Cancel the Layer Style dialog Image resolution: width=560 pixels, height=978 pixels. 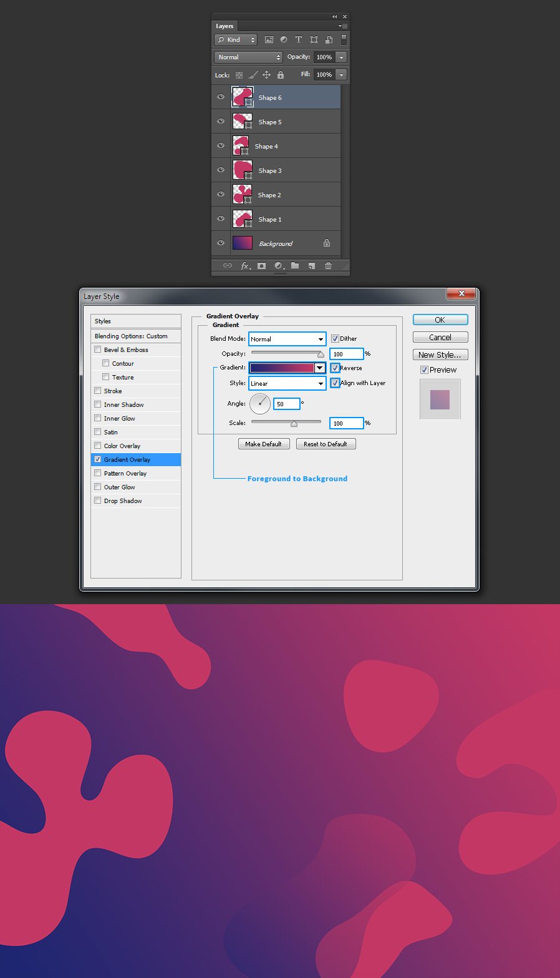(x=440, y=337)
